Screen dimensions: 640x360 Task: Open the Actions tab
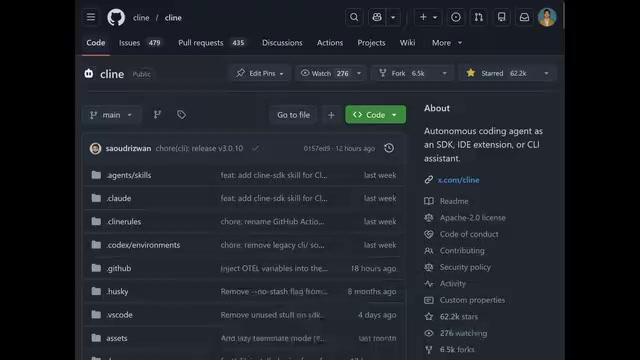[x=330, y=42]
